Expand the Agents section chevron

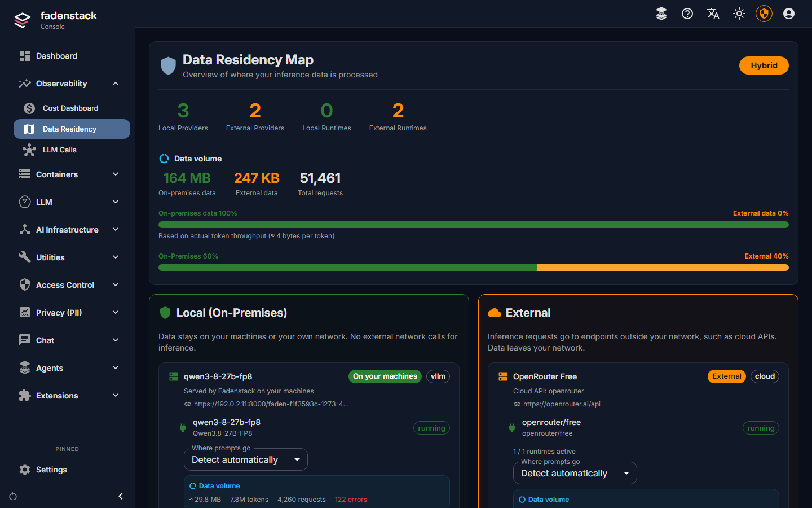116,368
